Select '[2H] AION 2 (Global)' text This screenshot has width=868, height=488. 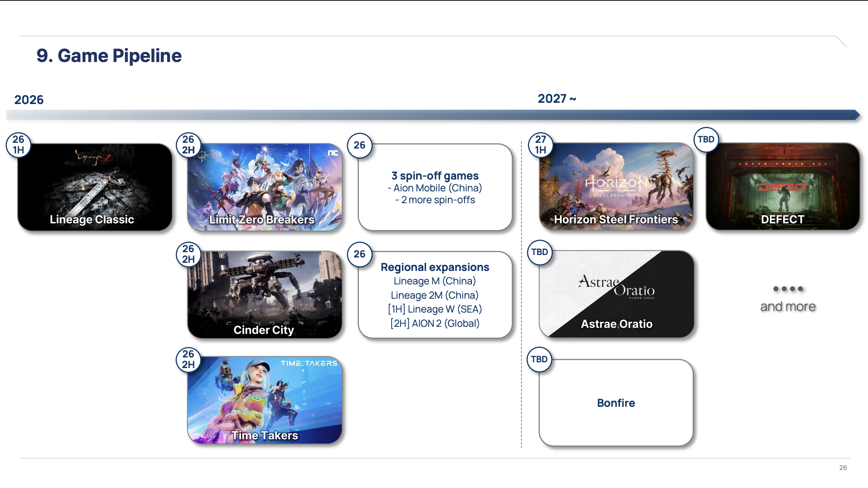tap(435, 324)
